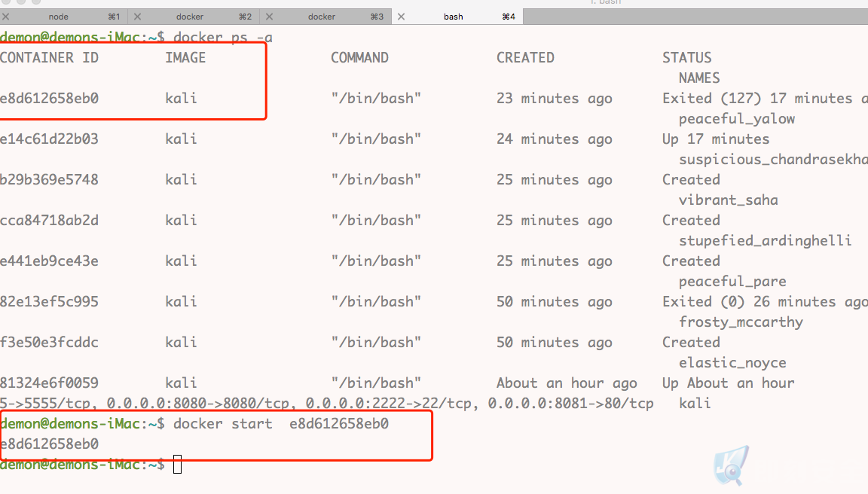The height and width of the screenshot is (494, 868).
Task: Click the container name peaceful_yalow
Action: point(737,119)
